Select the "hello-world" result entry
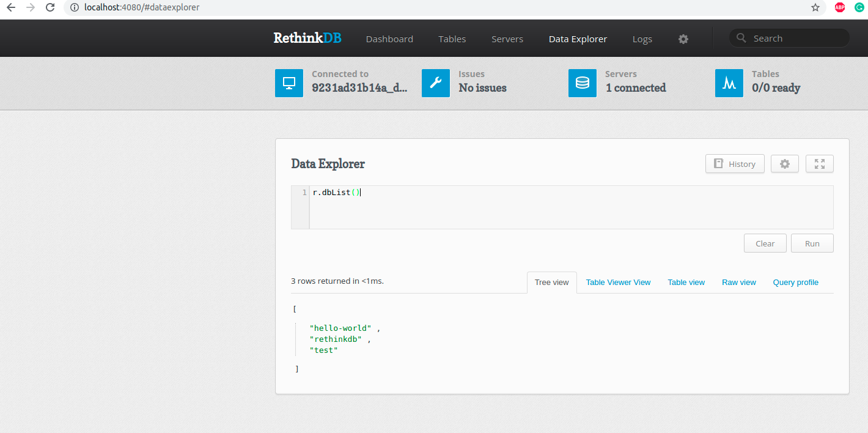Screen dimensions: 868x433 click(340, 328)
